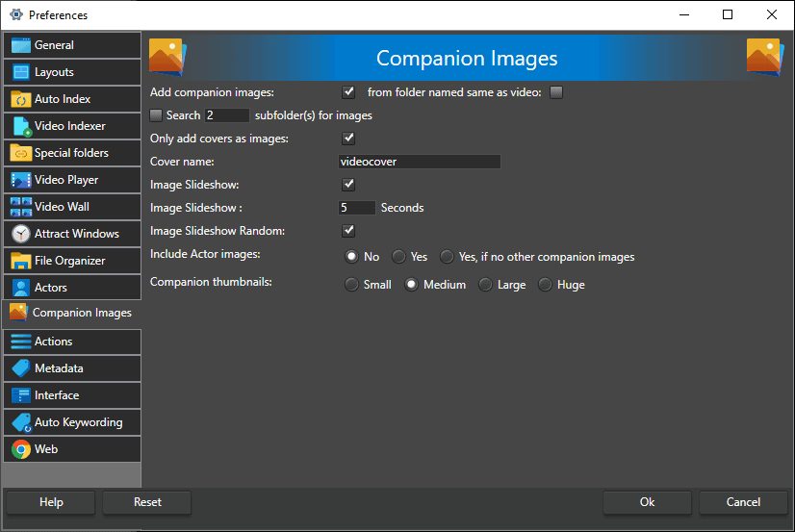Enable from folder named same as video
Viewport: 795px width, 532px height.
click(556, 92)
